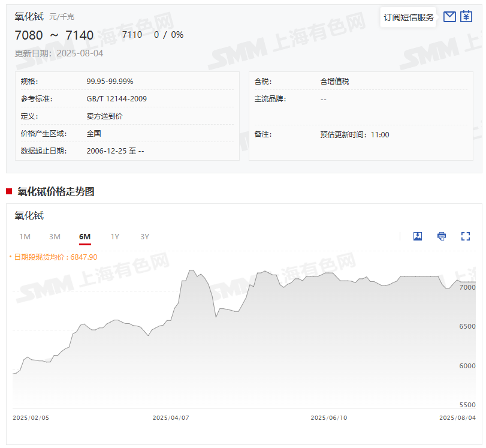Expand the chart to fullscreen
The image size is (486, 448).
point(466,236)
